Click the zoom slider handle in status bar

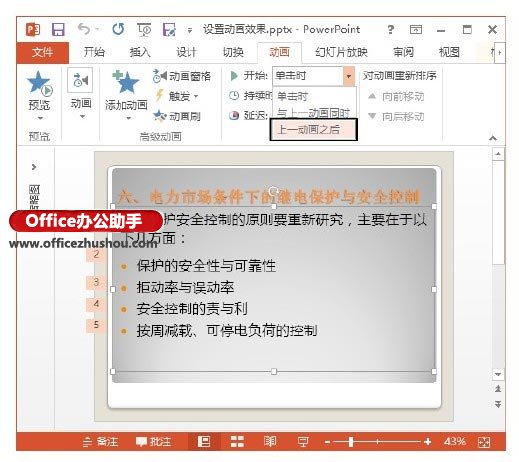(x=351, y=442)
